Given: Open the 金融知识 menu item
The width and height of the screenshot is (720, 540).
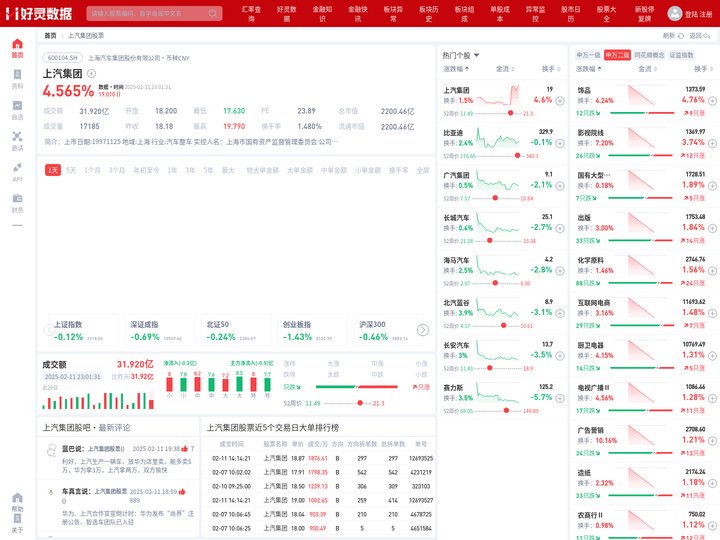Looking at the screenshot, I should 322,14.
